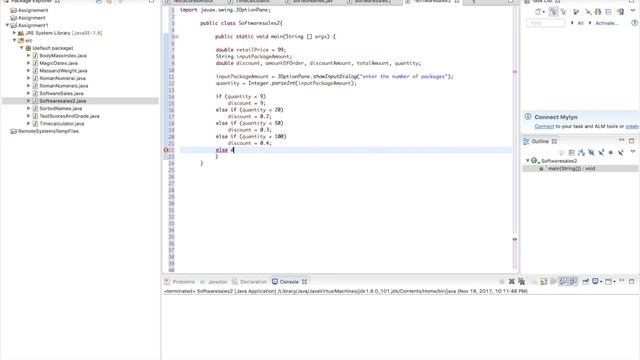Switch to the Problems tab
Viewport: 640px width, 360px height.
click(180, 282)
